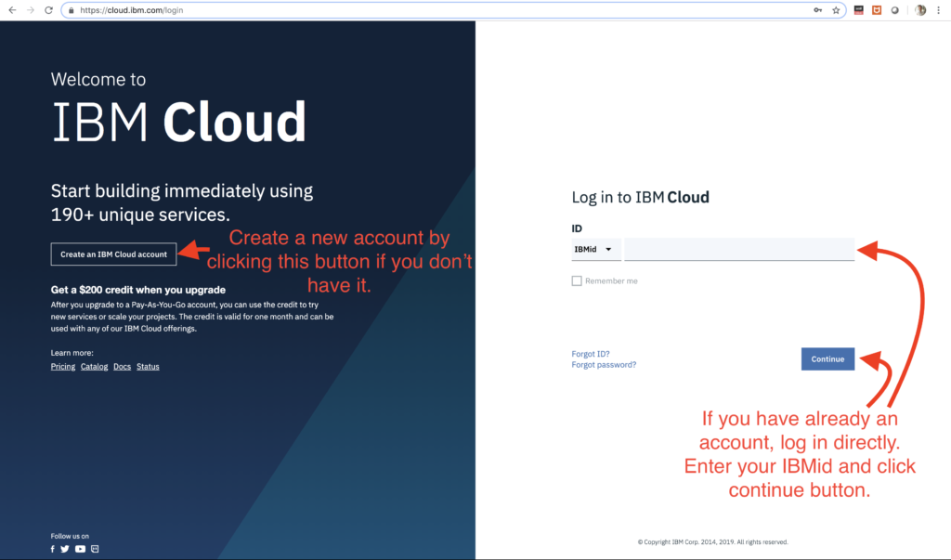Click the red and black extension icon
The height and width of the screenshot is (560, 951).
(x=858, y=10)
